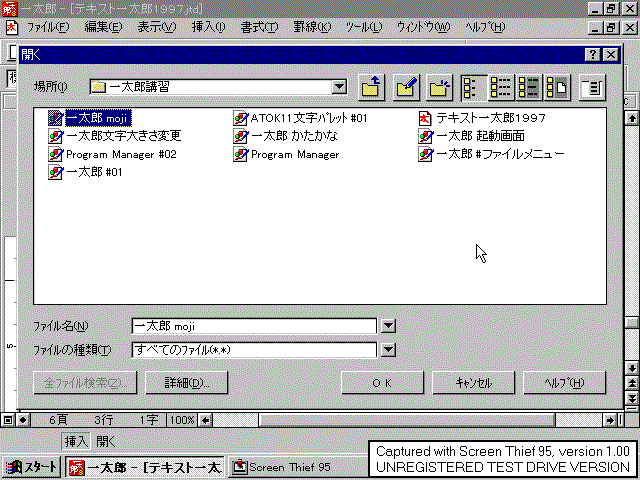Viewport: 640px width, 480px height.
Task: Open the 罫線(K) menu
Action: pyautogui.click(x=312, y=27)
